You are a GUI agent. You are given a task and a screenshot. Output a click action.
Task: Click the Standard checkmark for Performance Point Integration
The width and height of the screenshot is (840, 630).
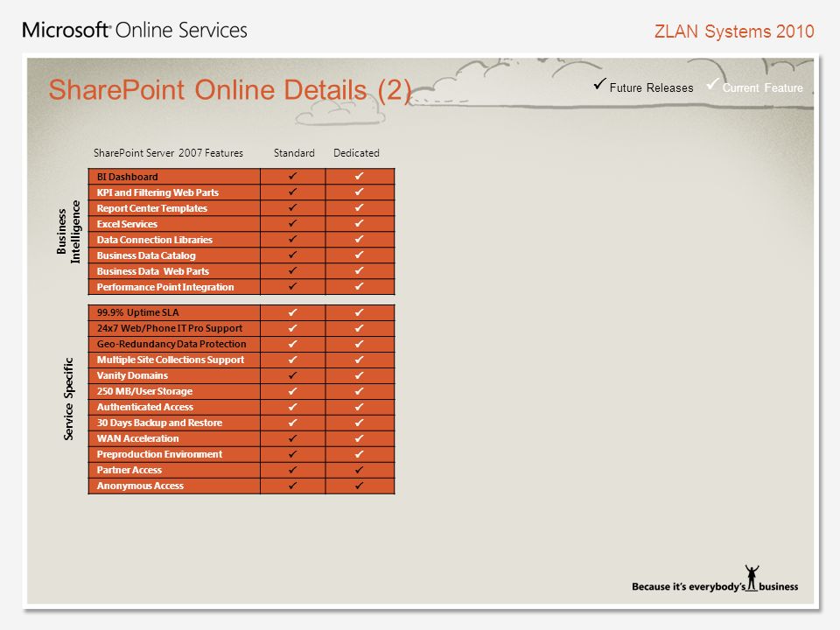click(292, 286)
